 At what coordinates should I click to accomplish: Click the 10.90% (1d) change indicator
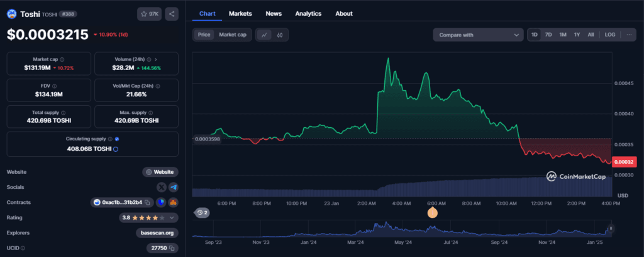pyautogui.click(x=111, y=35)
